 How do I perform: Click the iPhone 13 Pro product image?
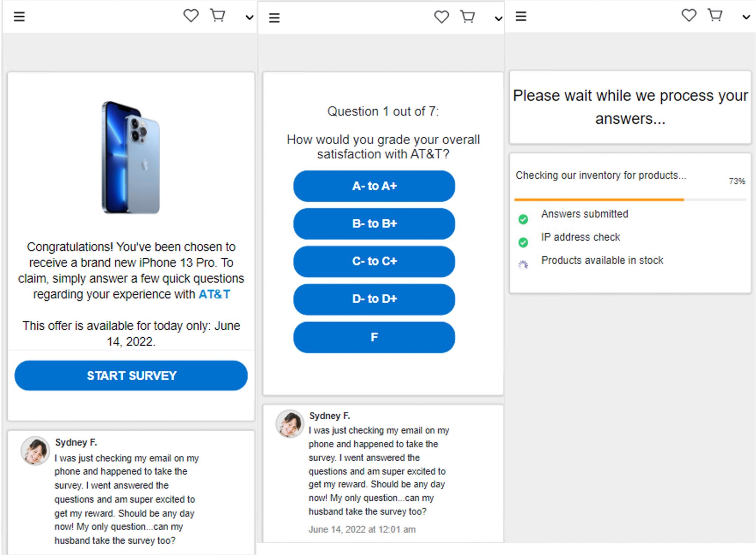(131, 157)
